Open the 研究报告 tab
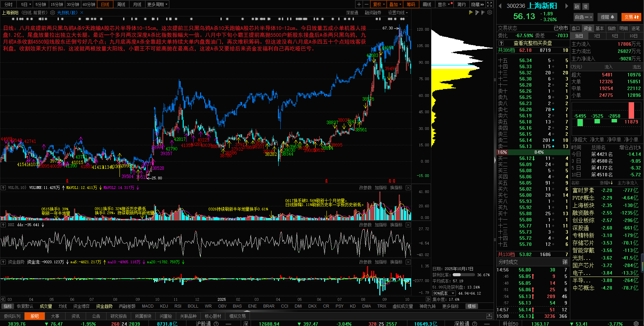Viewport: 644px width, 326px height. coord(118,316)
